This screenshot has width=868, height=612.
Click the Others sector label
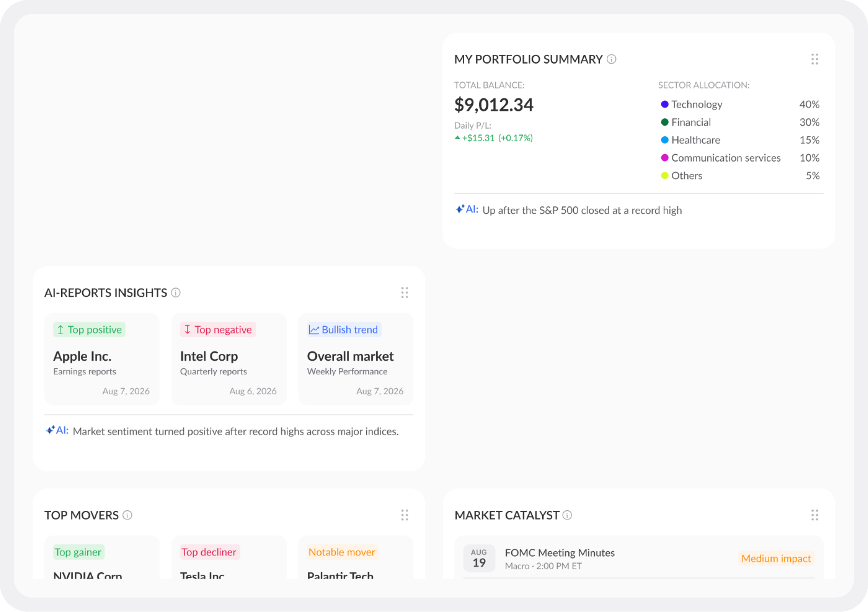pyautogui.click(x=687, y=175)
